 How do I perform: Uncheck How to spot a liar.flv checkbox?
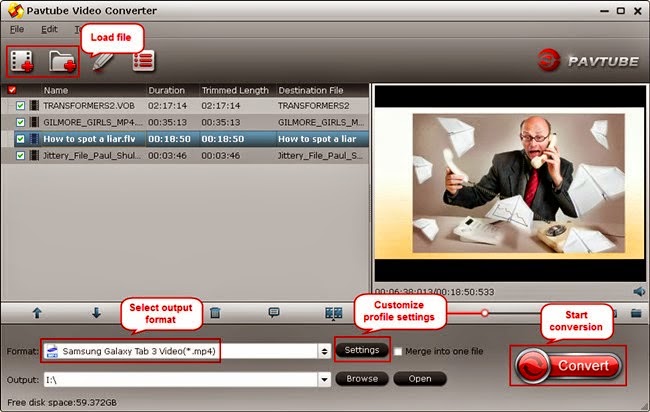20,139
